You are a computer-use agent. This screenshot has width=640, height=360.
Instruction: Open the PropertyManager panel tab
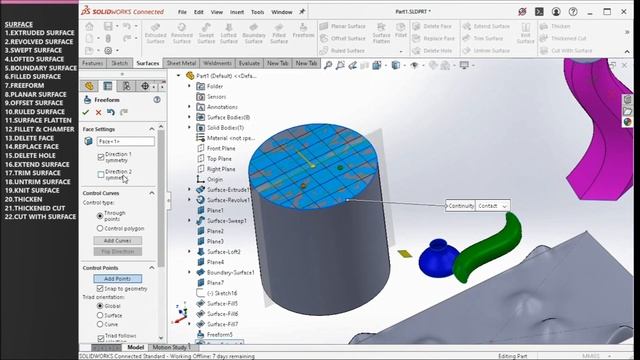pos(108,86)
